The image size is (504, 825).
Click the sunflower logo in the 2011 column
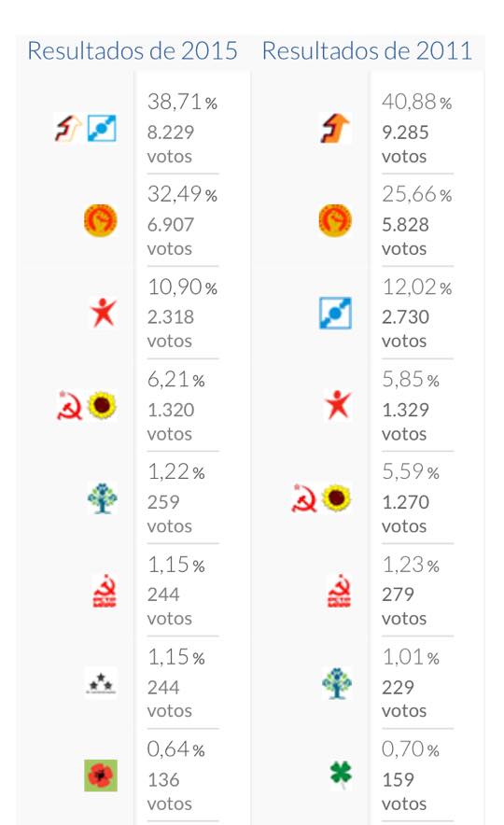click(x=336, y=498)
